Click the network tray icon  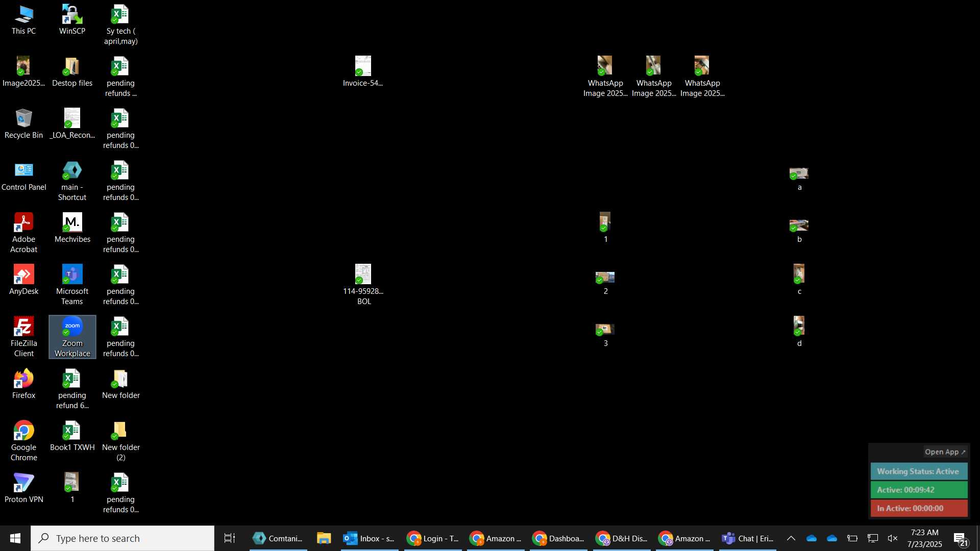[x=873, y=538]
